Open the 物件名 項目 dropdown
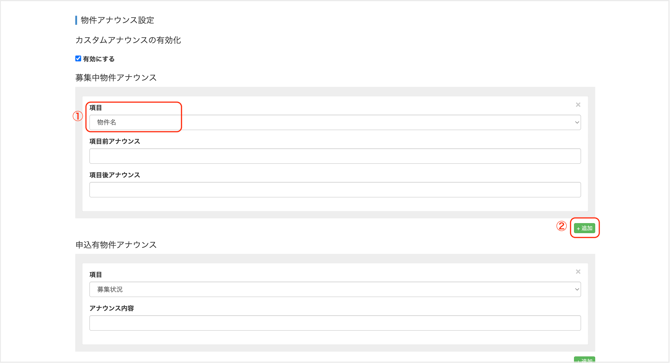670x363 pixels. 335,122
